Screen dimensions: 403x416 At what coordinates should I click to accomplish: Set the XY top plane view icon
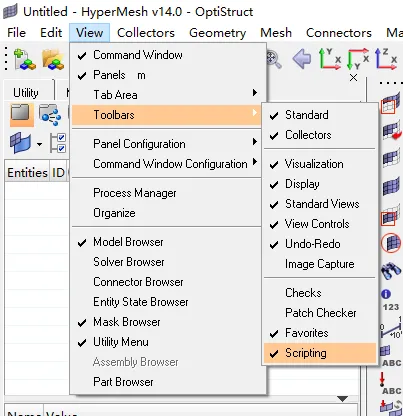pos(330,59)
